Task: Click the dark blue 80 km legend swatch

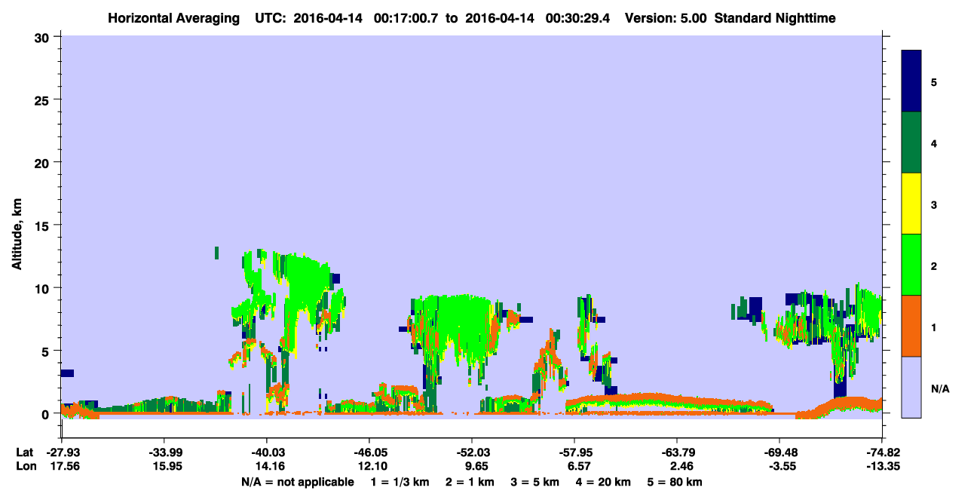Action: point(911,81)
